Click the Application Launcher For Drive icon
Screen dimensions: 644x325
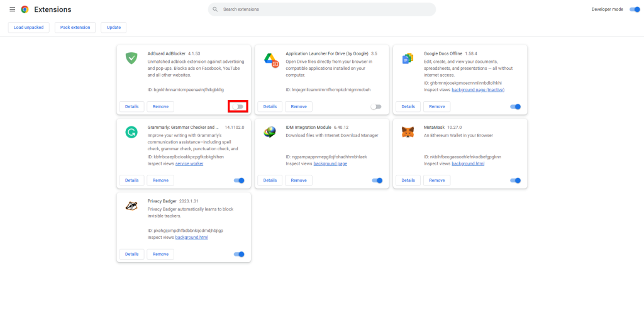(x=271, y=60)
